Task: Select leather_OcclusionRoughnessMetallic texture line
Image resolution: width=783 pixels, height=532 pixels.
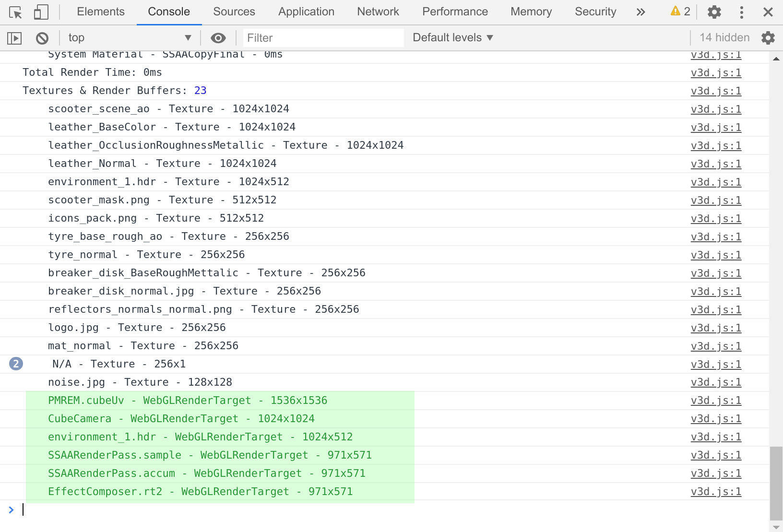Action: coord(225,145)
